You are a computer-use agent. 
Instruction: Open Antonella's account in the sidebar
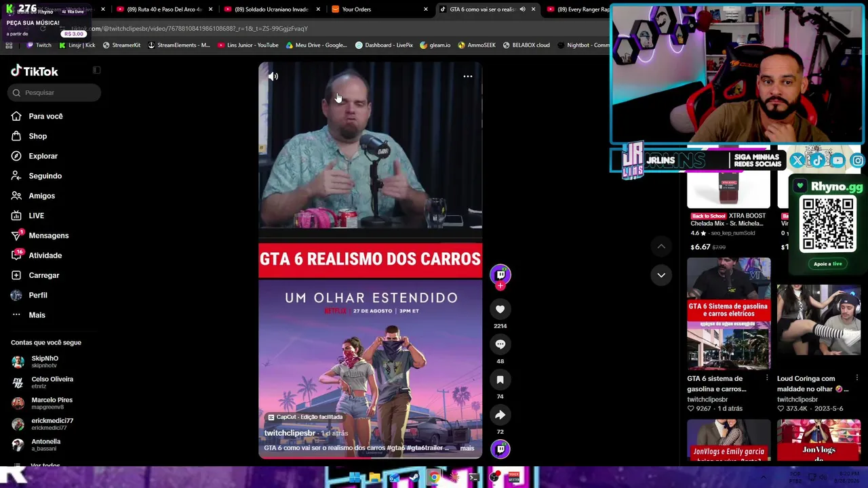37,445
